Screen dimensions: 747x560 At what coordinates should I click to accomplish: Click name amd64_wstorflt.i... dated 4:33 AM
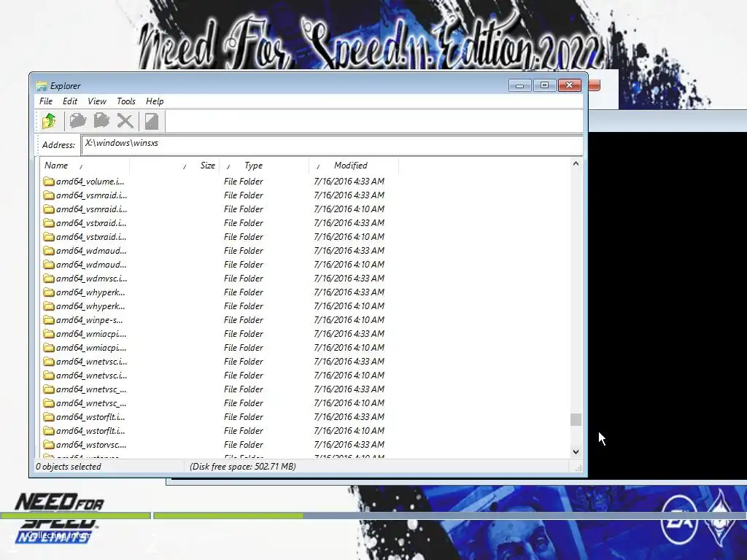pos(90,417)
